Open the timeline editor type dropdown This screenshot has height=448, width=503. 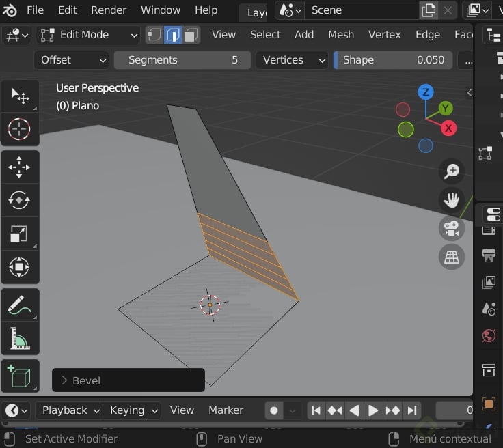16,410
